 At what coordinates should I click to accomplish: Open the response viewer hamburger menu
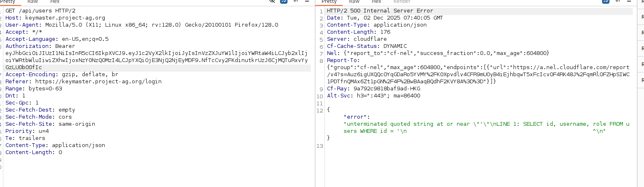629,1
